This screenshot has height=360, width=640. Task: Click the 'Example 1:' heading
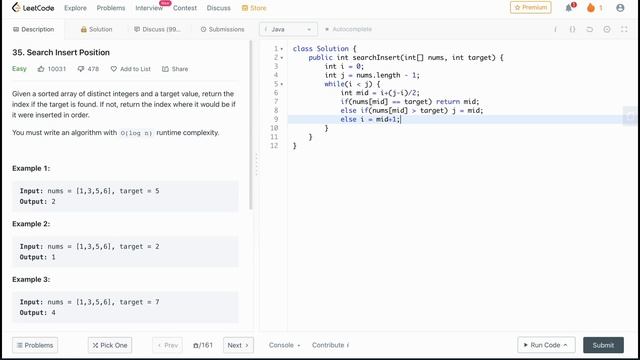[31, 168]
